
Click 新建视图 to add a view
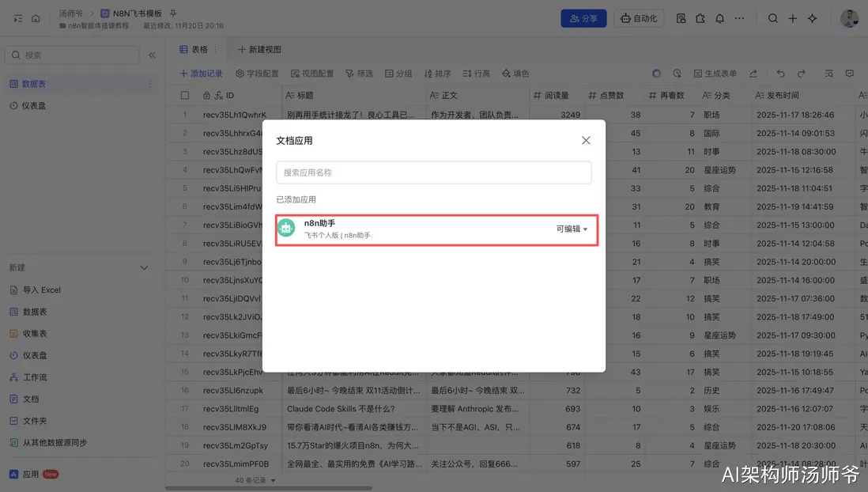tap(259, 49)
